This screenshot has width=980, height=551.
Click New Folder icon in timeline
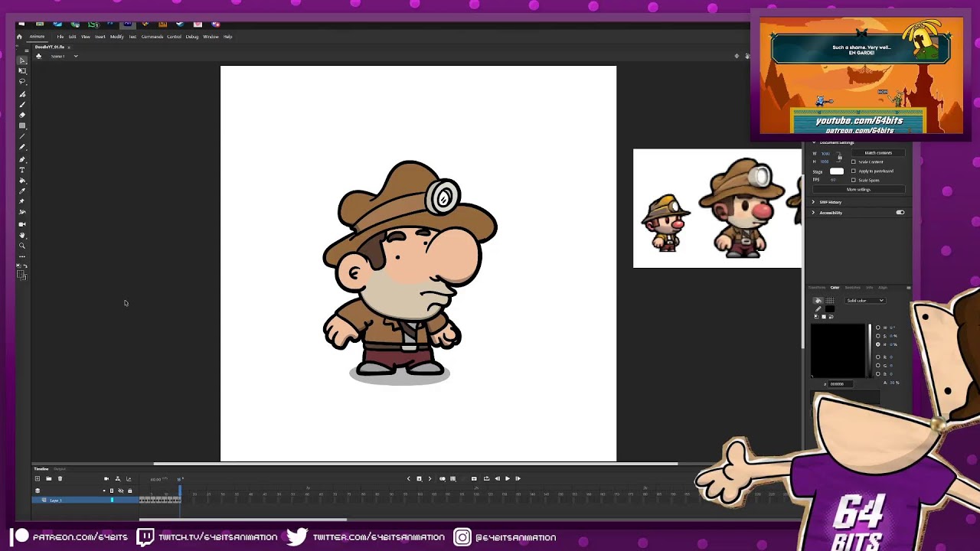[48, 479]
